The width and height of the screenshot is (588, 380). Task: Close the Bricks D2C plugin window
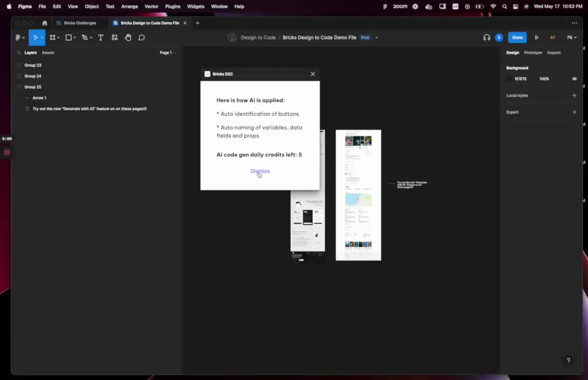(313, 74)
